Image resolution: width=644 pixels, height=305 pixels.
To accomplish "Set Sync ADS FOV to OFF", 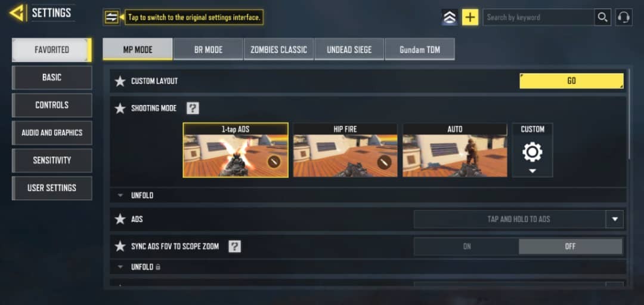I will click(x=570, y=247).
